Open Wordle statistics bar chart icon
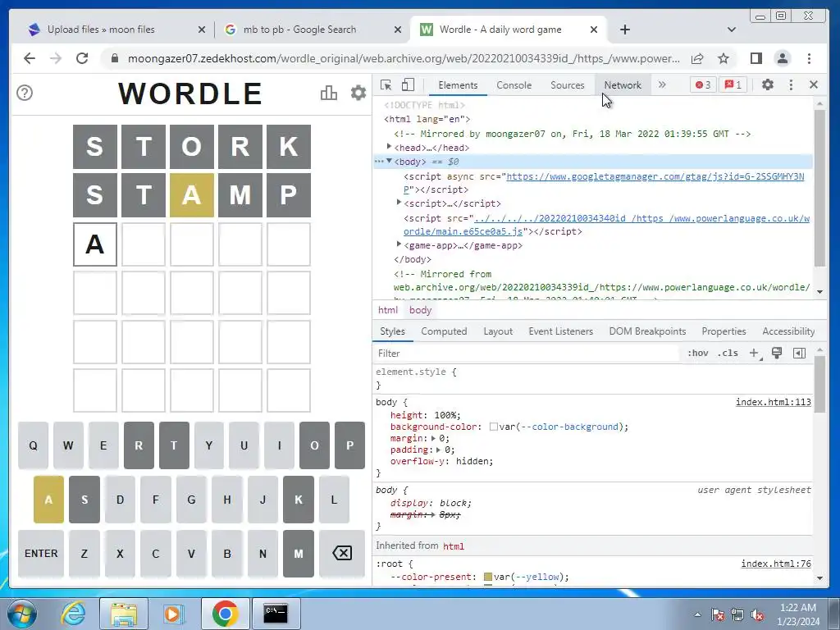This screenshot has height=630, width=840. 328,93
